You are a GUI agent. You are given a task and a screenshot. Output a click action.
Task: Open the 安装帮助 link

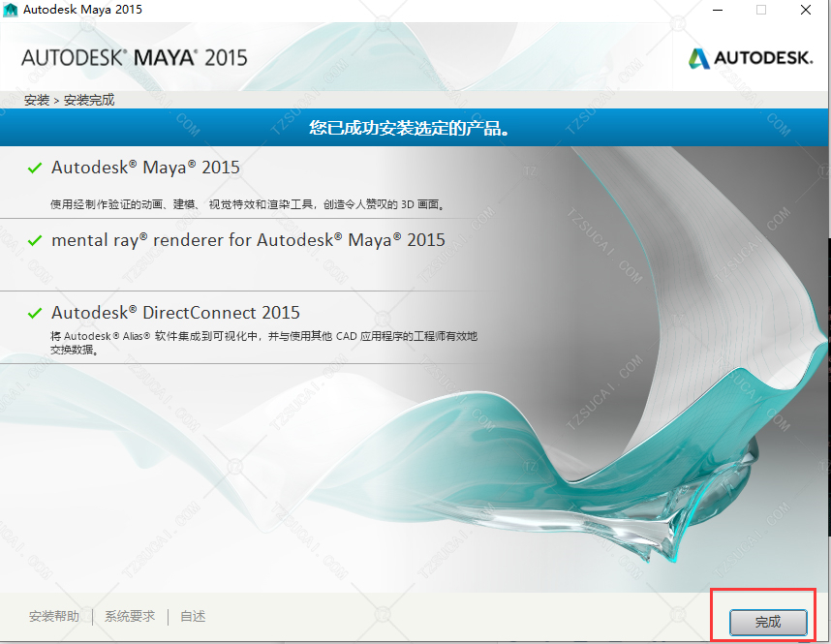54,617
